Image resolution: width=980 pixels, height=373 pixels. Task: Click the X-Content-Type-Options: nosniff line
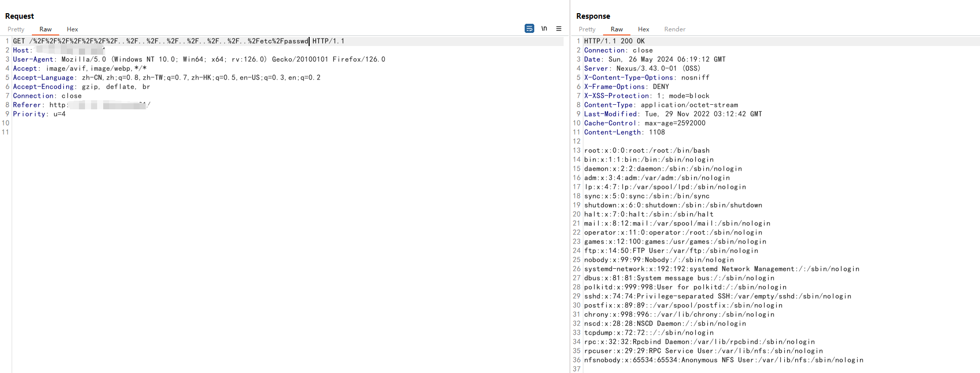(647, 77)
